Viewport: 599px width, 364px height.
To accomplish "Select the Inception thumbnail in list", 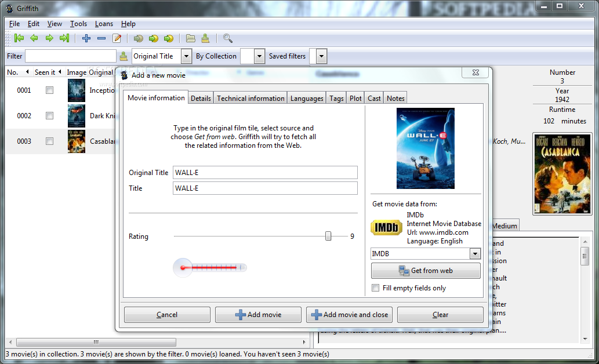I will (x=77, y=90).
